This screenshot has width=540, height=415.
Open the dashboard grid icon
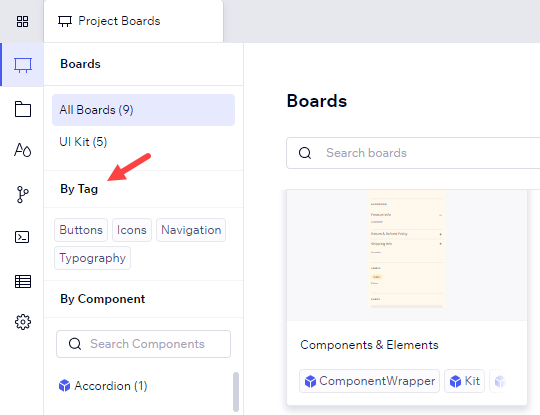(22, 21)
